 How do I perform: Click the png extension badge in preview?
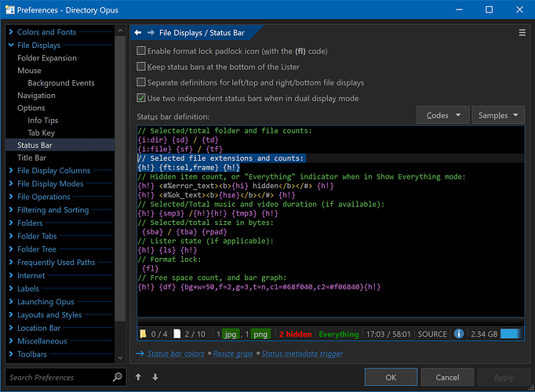pyautogui.click(x=260, y=335)
